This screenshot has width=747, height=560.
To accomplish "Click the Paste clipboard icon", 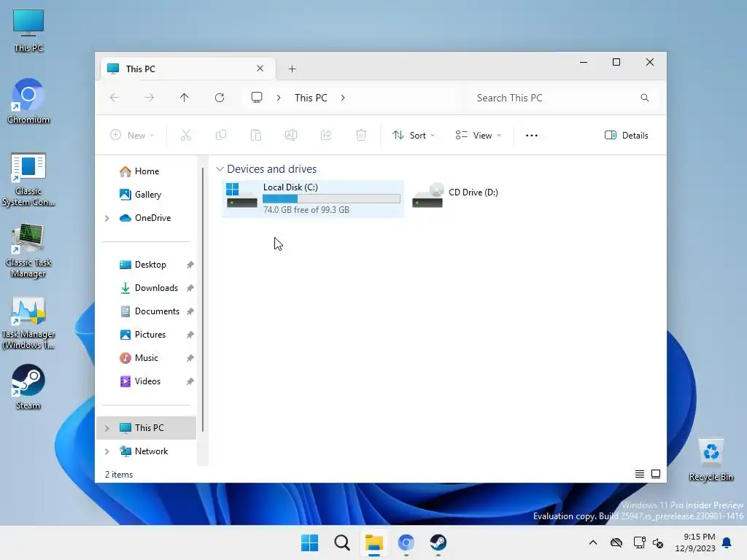I will click(256, 135).
